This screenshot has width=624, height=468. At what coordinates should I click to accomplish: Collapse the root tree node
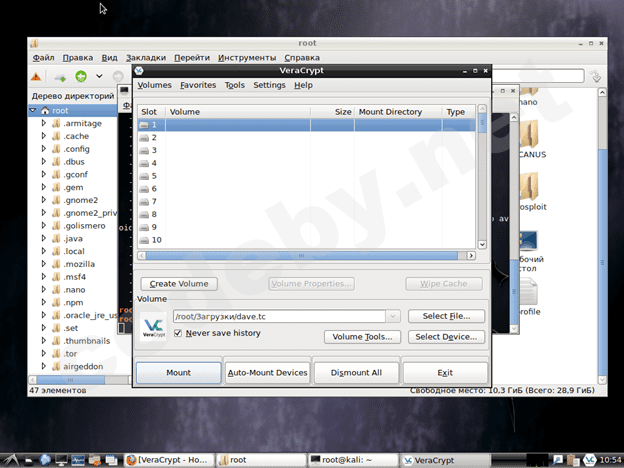pos(33,110)
